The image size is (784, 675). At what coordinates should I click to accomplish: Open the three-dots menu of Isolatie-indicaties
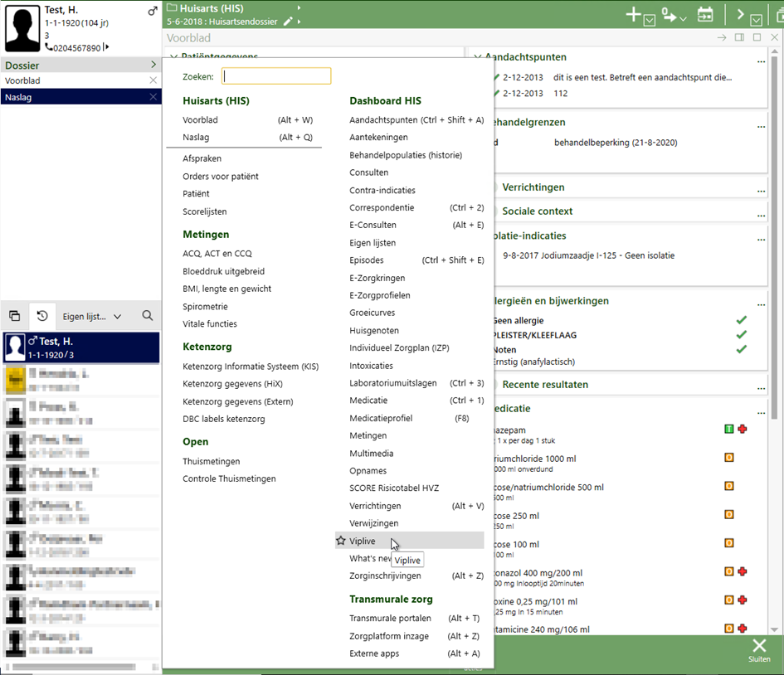[761, 239]
